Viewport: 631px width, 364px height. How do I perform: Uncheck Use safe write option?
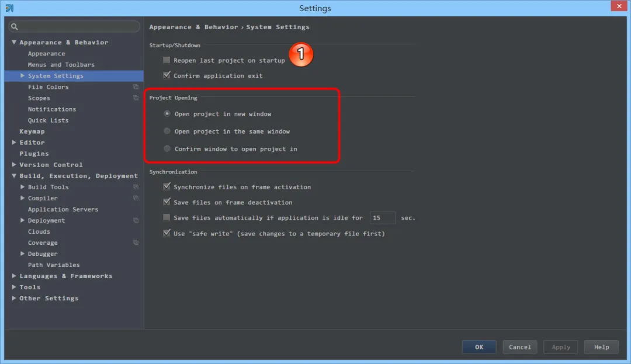(167, 233)
